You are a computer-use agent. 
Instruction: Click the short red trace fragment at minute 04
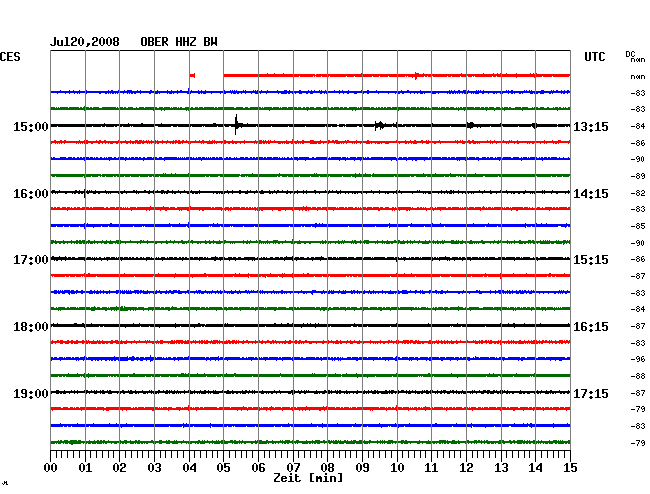pyautogui.click(x=192, y=75)
